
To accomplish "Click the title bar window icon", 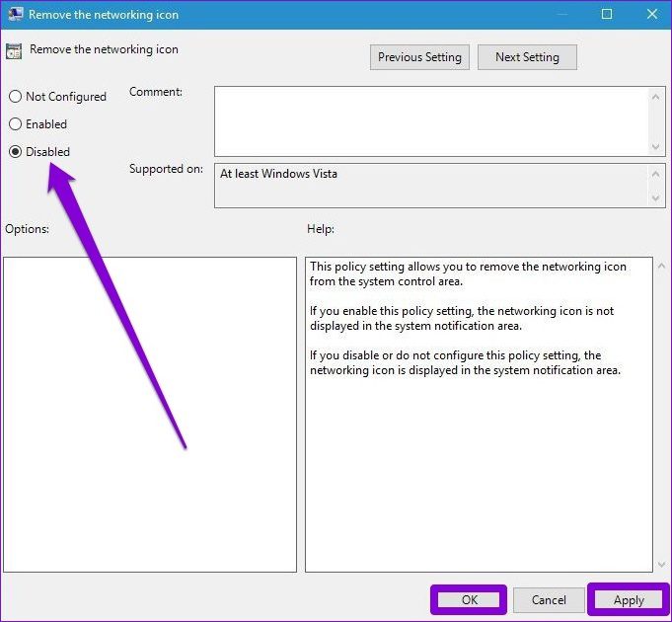I will 15,14.
